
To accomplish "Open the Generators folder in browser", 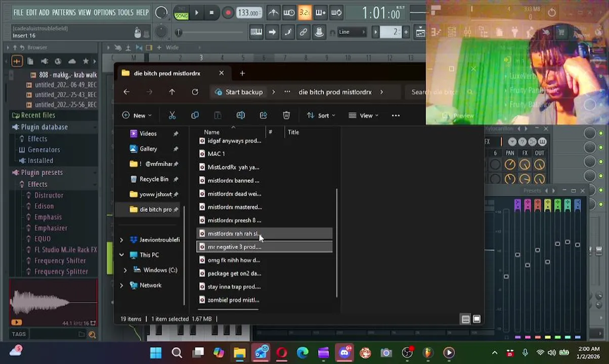I will click(x=43, y=150).
